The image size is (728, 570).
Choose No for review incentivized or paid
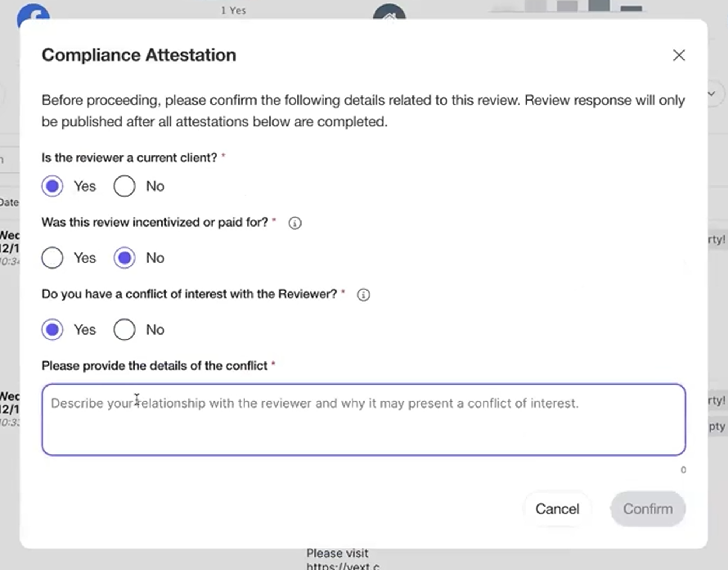pos(124,258)
